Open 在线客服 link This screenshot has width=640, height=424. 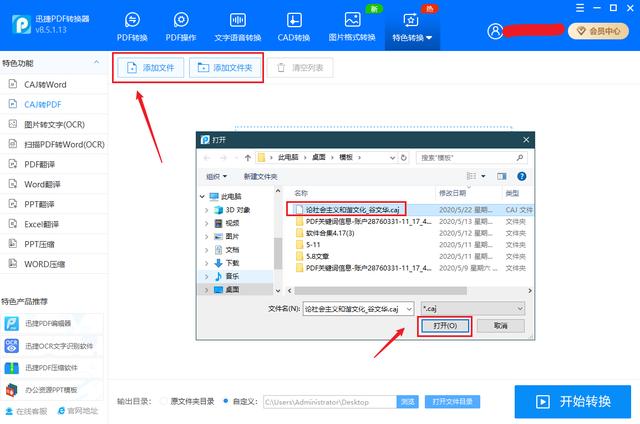[27, 411]
